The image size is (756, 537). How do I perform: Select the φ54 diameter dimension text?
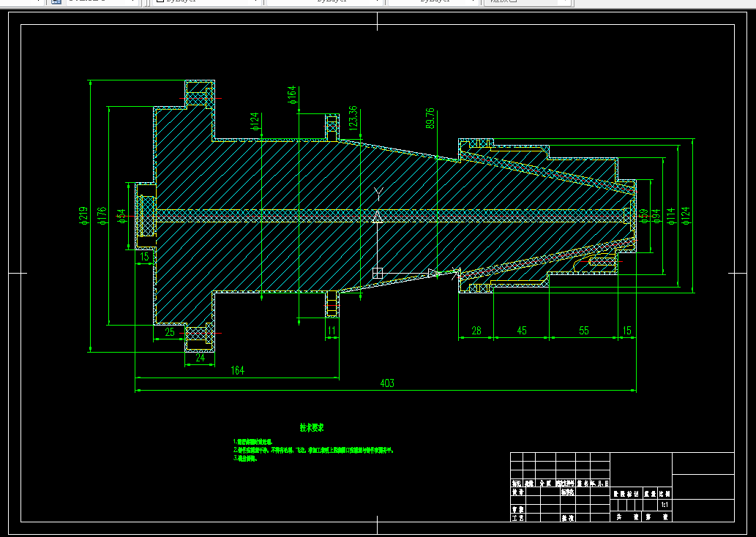[121, 216]
